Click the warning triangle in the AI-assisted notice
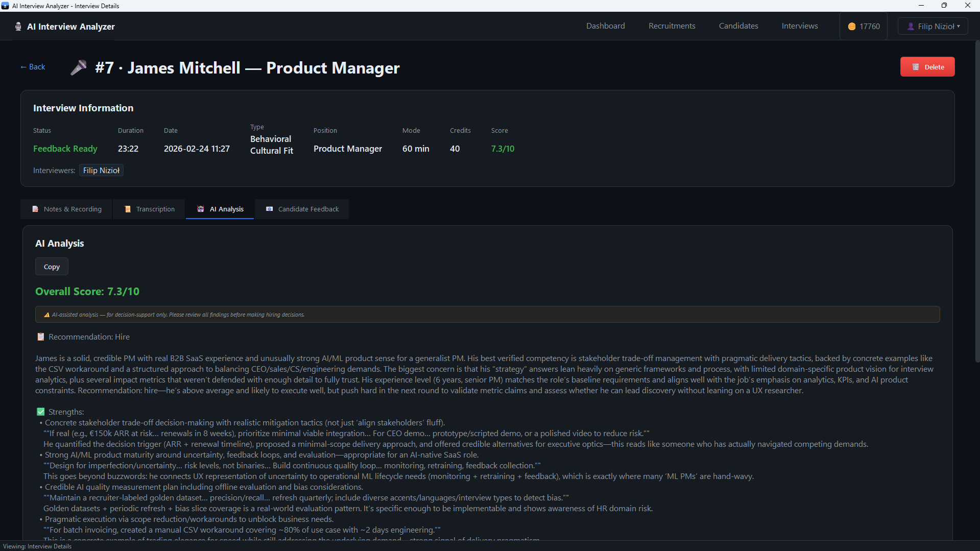Viewport: 980px width, 551px height. pos(46,315)
